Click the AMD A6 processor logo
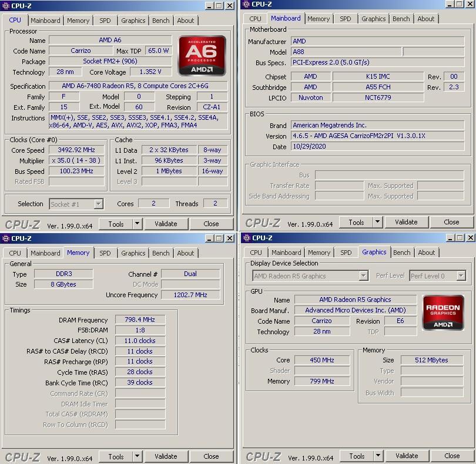This screenshot has width=476, height=464. [x=202, y=55]
